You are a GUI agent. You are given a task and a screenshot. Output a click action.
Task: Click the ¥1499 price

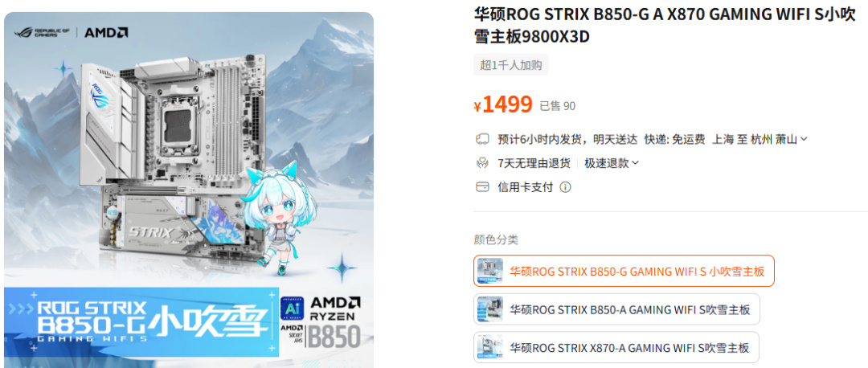click(503, 104)
